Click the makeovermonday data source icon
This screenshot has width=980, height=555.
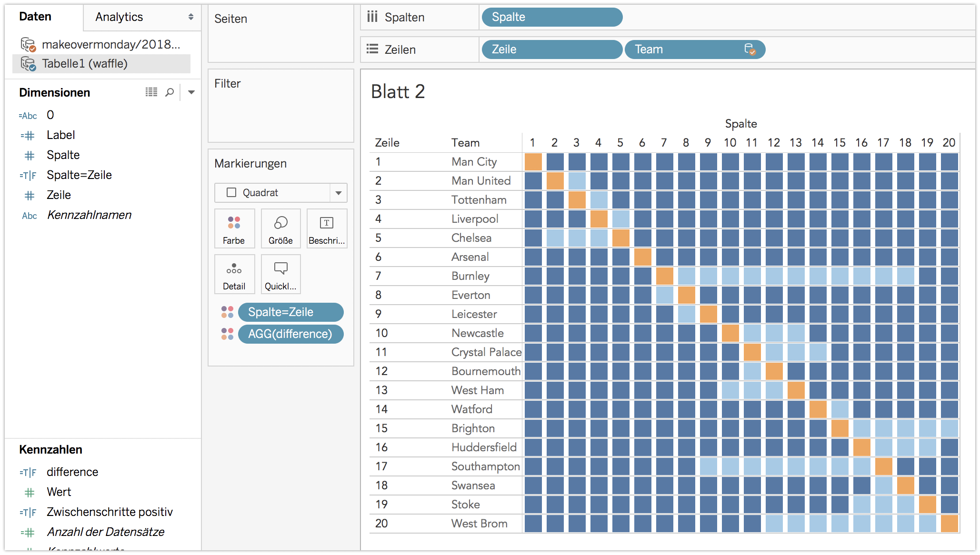tap(28, 44)
